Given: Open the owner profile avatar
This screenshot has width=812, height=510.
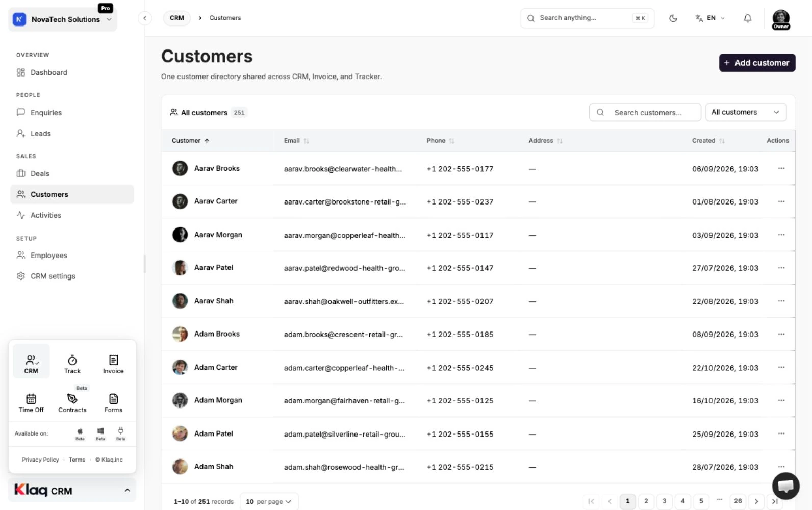Looking at the screenshot, I should coord(781,20).
